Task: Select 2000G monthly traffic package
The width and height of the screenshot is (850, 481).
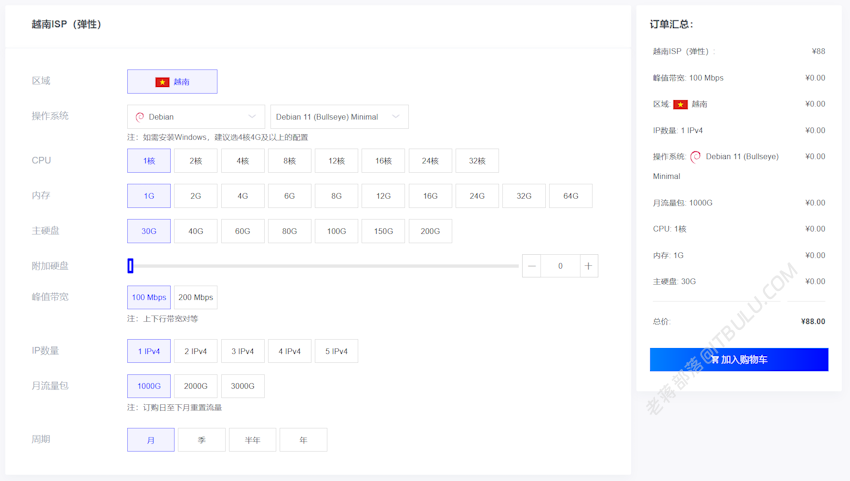Action: (196, 386)
